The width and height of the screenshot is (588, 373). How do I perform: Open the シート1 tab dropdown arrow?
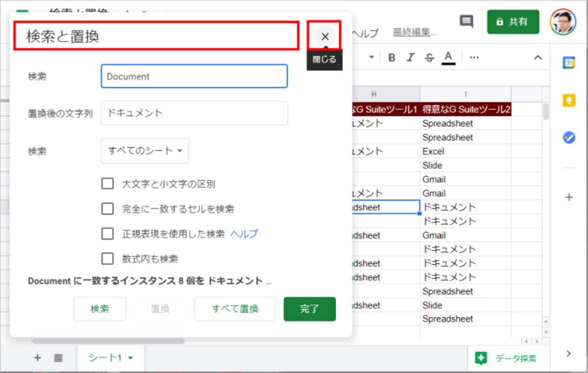[x=130, y=358]
